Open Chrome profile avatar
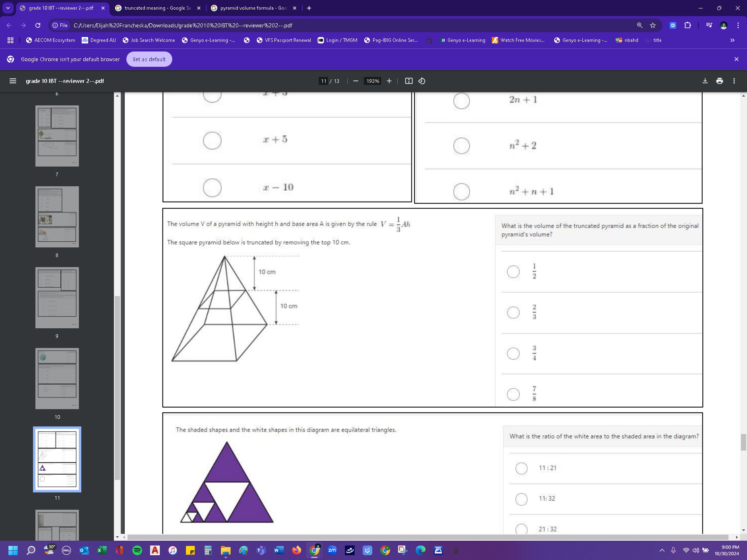Viewport: 747px width, 560px height. point(723,25)
